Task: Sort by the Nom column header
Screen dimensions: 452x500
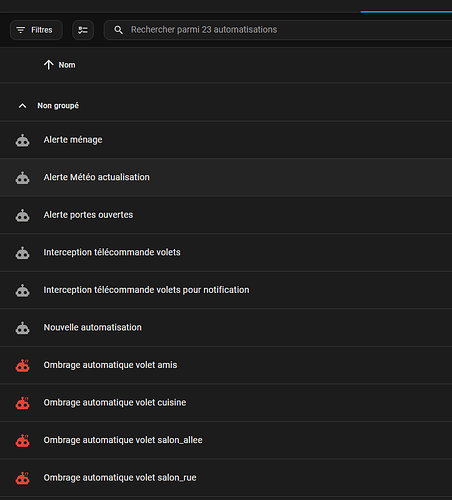Action: click(x=67, y=65)
